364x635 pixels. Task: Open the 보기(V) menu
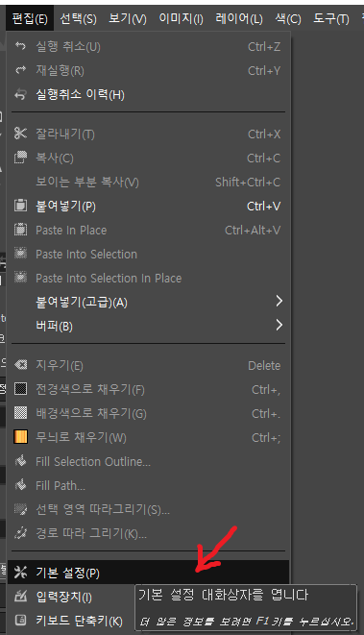[x=128, y=18]
